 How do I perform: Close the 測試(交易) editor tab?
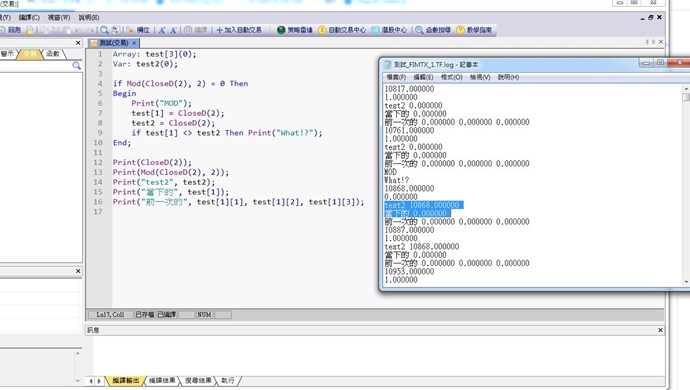pos(134,43)
